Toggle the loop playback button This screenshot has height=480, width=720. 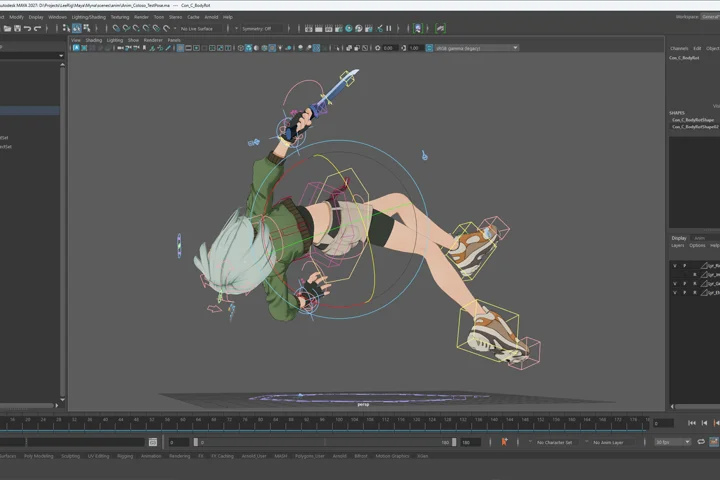[x=701, y=442]
